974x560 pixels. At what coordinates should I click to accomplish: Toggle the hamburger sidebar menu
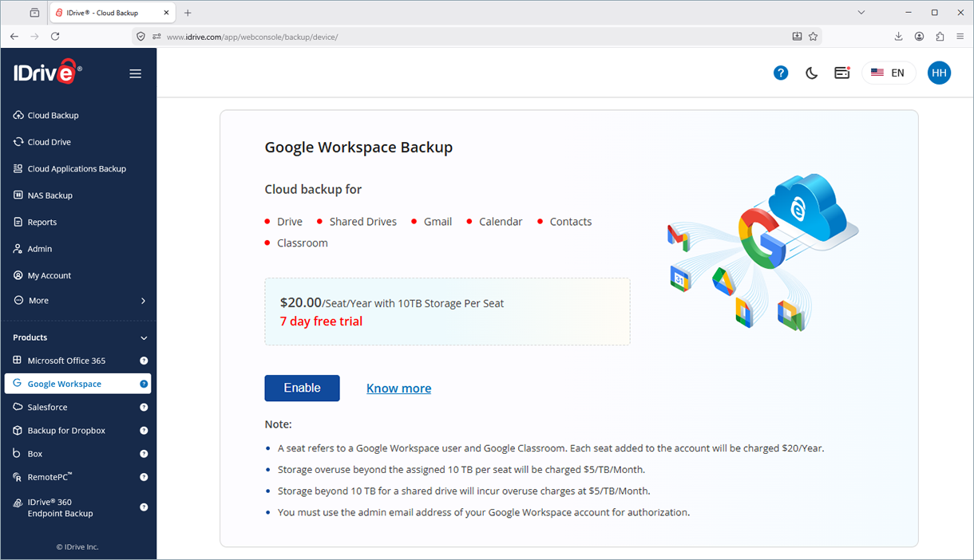click(136, 73)
